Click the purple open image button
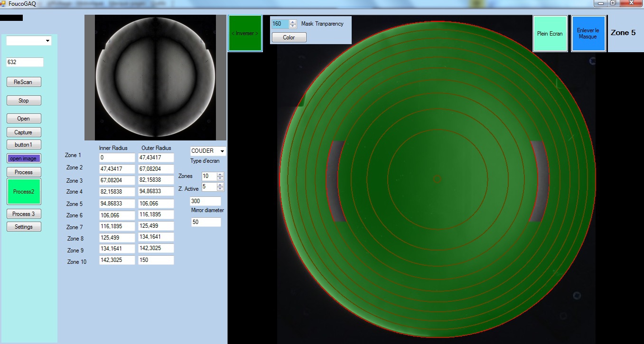 (24, 158)
